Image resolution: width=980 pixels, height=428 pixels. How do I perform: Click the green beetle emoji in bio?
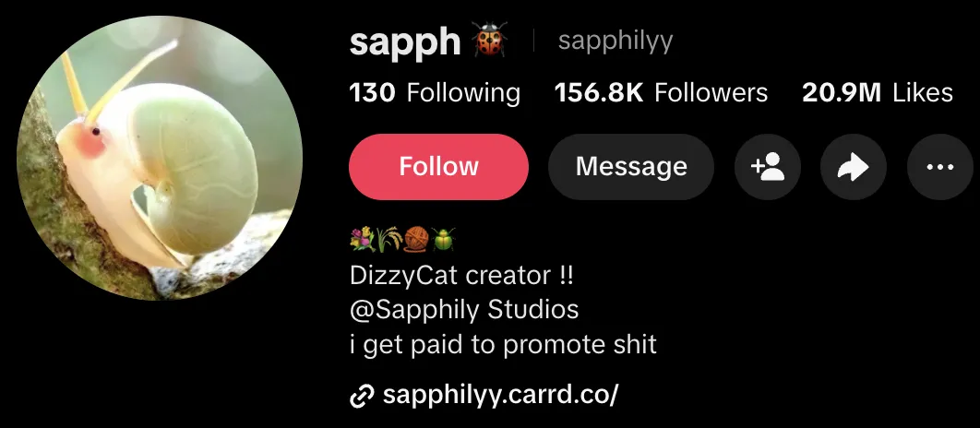[443, 239]
